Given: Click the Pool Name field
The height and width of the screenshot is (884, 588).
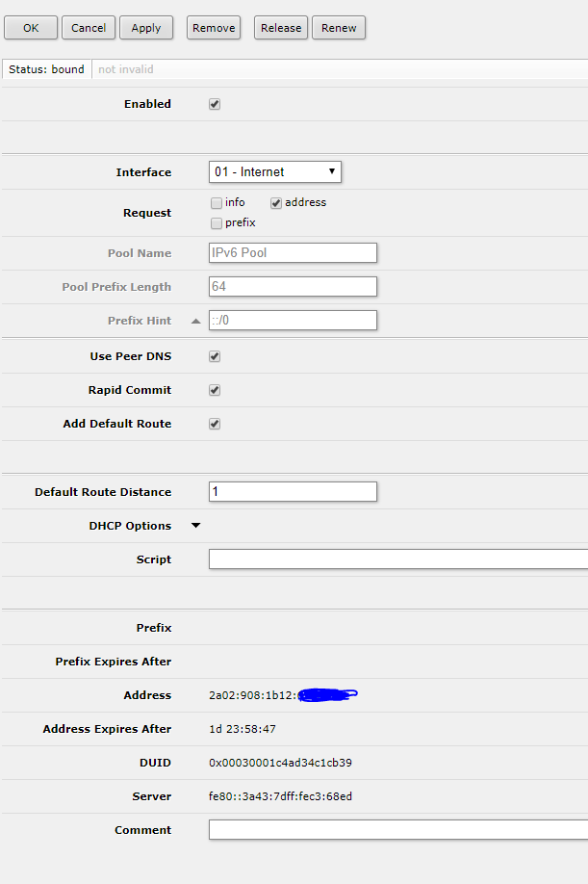Looking at the screenshot, I should click(x=293, y=252).
